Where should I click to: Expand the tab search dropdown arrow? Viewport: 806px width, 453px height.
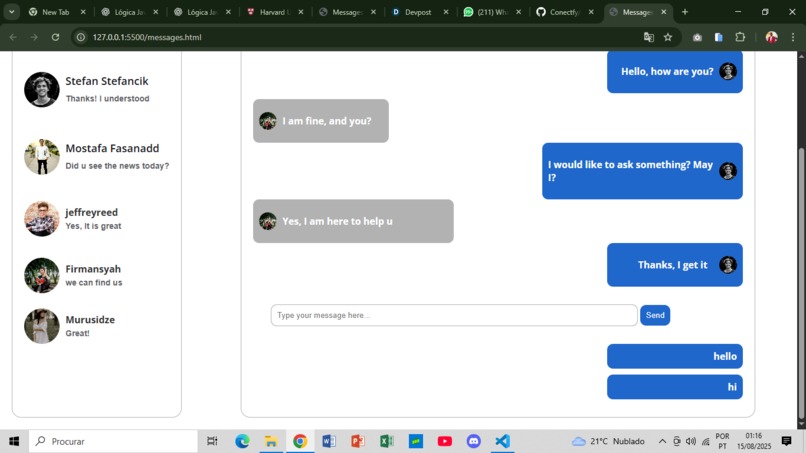click(11, 12)
